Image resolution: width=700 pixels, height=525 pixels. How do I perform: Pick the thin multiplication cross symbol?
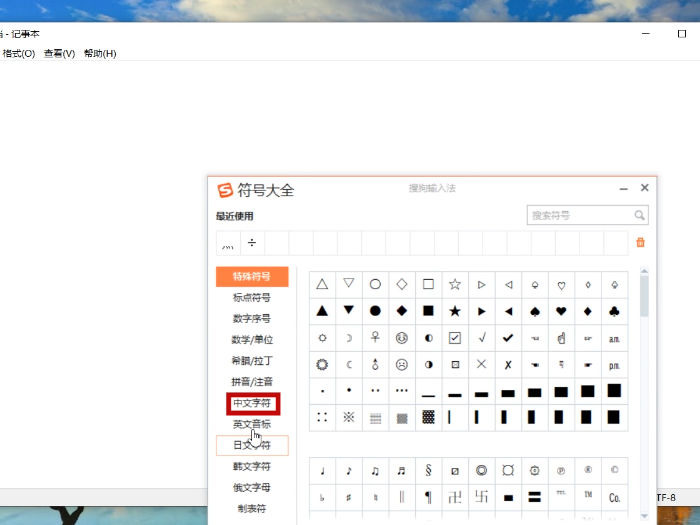coord(481,365)
